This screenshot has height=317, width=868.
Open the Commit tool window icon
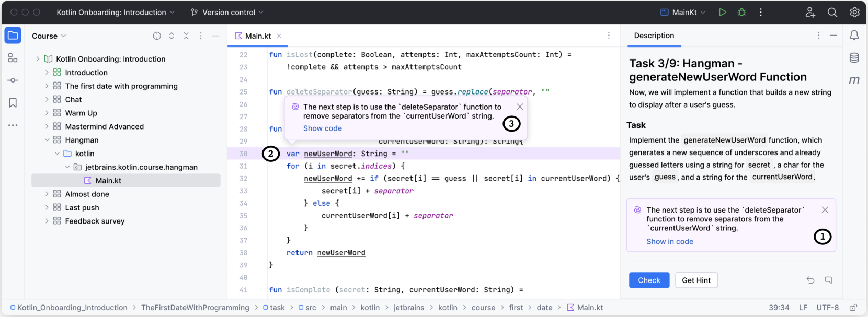pyautogui.click(x=13, y=80)
